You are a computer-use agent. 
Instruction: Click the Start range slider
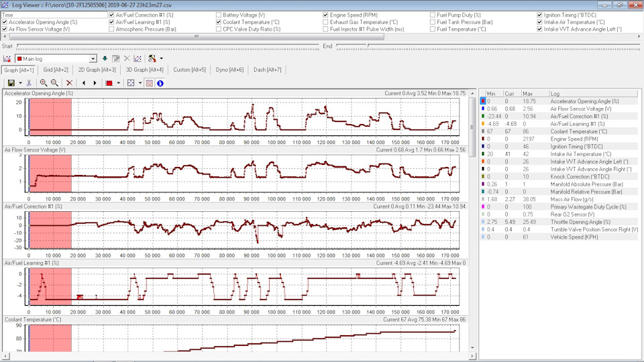click(x=168, y=46)
